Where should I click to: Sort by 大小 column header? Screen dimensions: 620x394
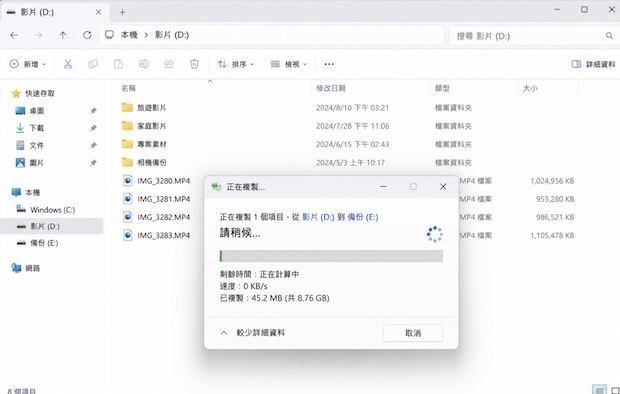point(530,88)
